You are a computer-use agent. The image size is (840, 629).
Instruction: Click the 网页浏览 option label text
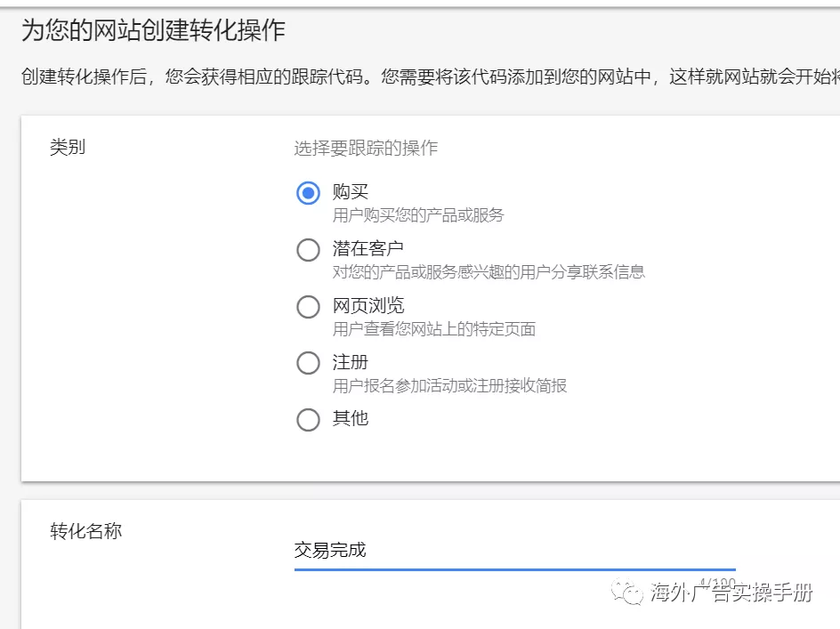pos(368,305)
